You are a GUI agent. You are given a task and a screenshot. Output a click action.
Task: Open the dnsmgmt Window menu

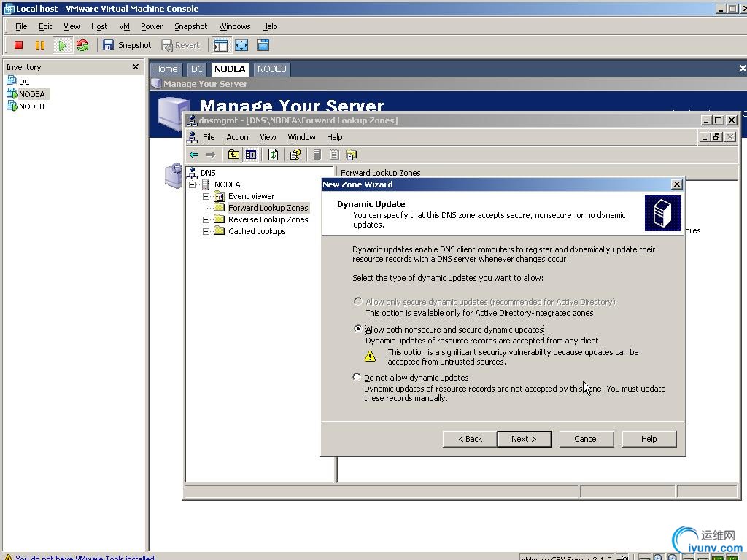click(x=301, y=137)
